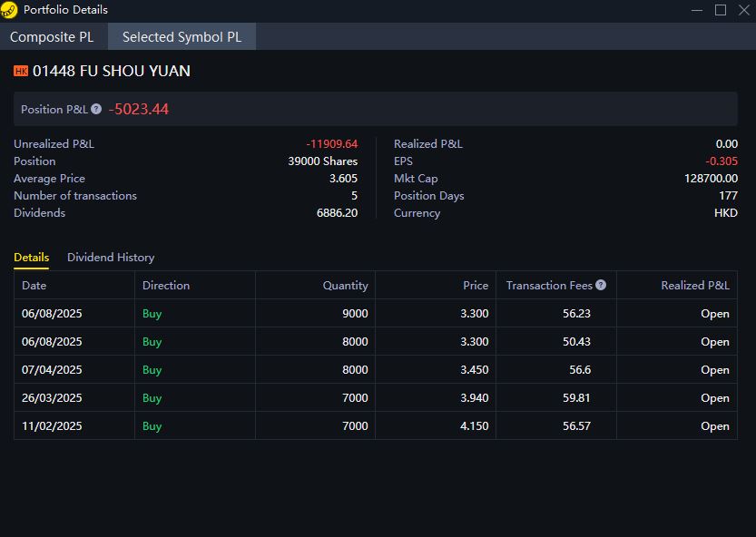The height and width of the screenshot is (537, 756).
Task: Click the transaction fee 50.43
Action: pyautogui.click(x=576, y=341)
